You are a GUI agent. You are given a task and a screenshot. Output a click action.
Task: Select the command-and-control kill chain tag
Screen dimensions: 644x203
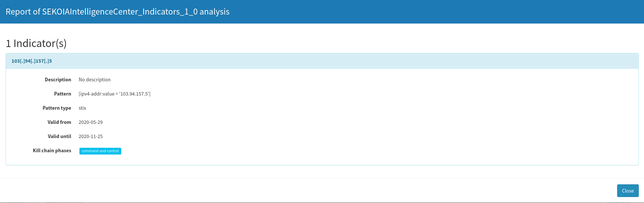pos(100,151)
